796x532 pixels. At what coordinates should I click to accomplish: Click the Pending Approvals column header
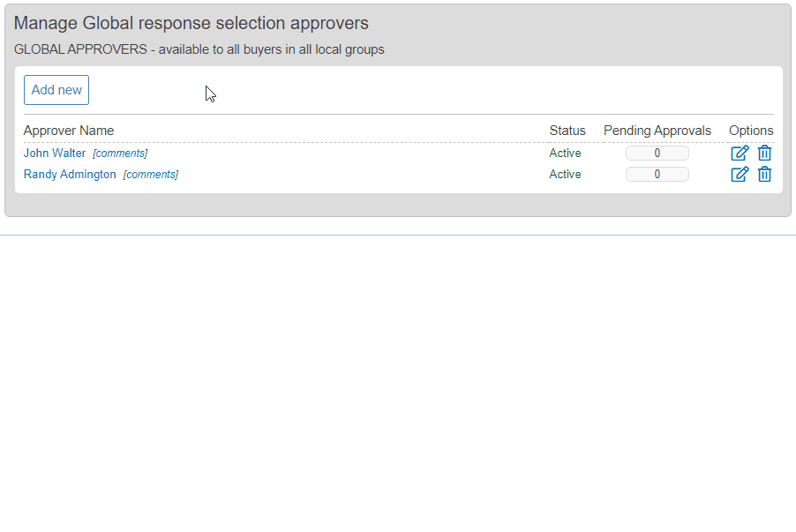(657, 131)
